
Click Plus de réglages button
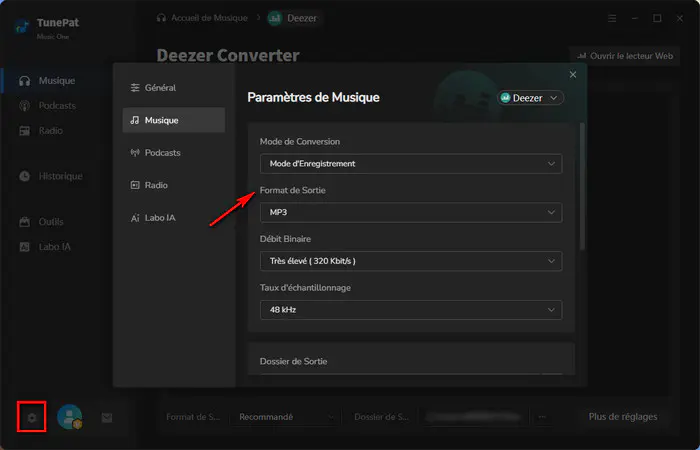click(623, 417)
